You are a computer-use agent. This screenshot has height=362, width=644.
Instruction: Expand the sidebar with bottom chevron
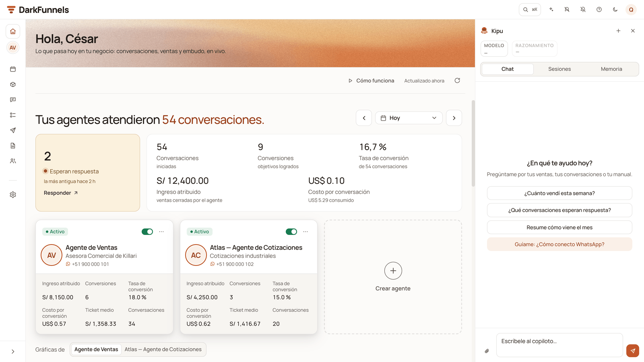[x=13, y=352]
